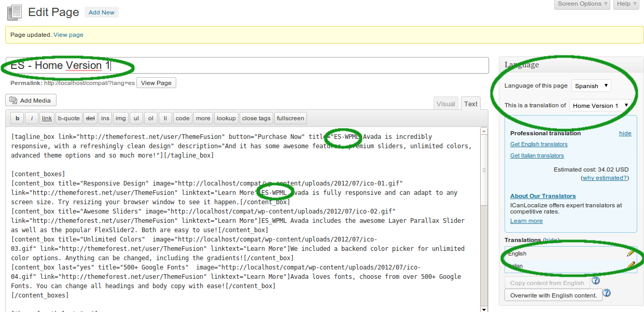This screenshot has height=312, width=644.
Task: Apply bold formatting with the b button
Action: tap(17, 118)
